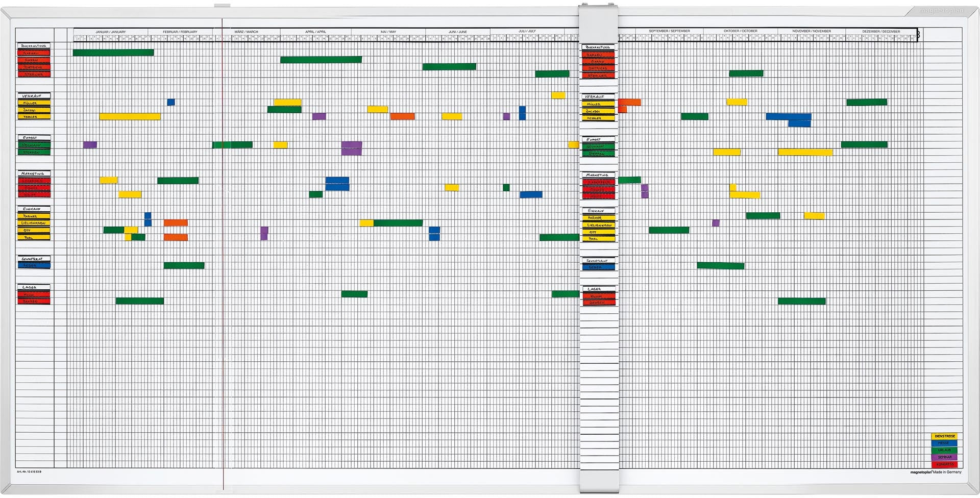Choose the green Urlaub legend swatch
This screenshot has height=498, width=980.
(944, 450)
